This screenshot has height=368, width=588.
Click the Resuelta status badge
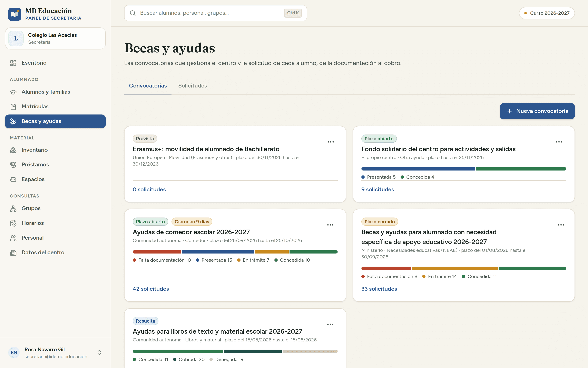click(x=145, y=321)
